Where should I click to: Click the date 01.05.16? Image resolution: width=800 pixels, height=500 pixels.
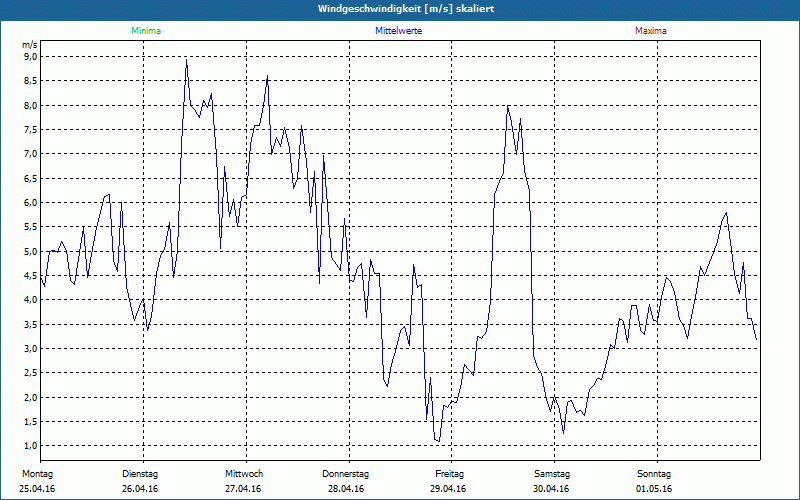654,489
